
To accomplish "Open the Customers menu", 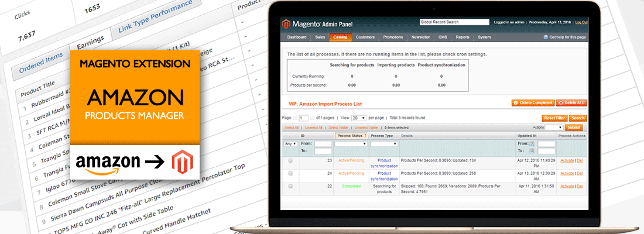I will (x=365, y=37).
